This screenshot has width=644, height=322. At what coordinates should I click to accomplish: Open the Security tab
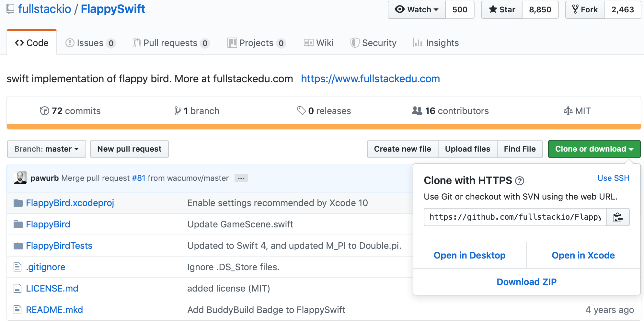click(373, 43)
